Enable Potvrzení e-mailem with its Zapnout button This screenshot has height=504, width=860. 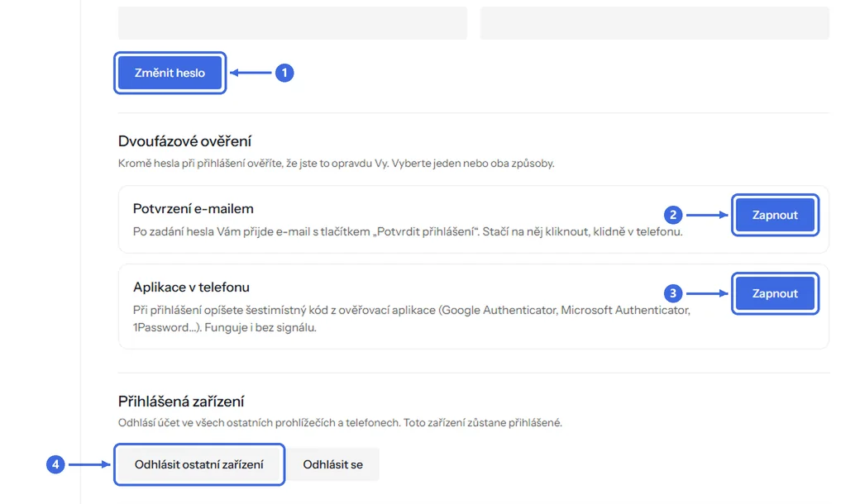[775, 215]
